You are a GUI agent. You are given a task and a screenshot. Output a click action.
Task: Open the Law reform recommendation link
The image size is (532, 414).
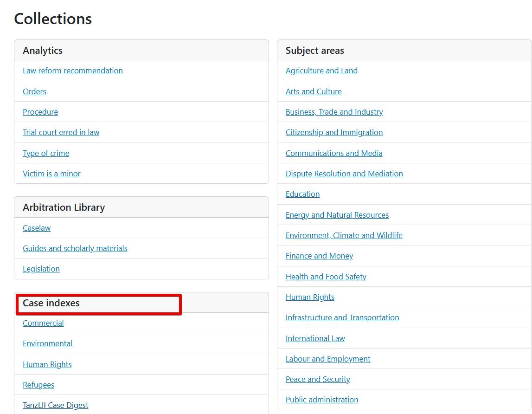(x=73, y=71)
